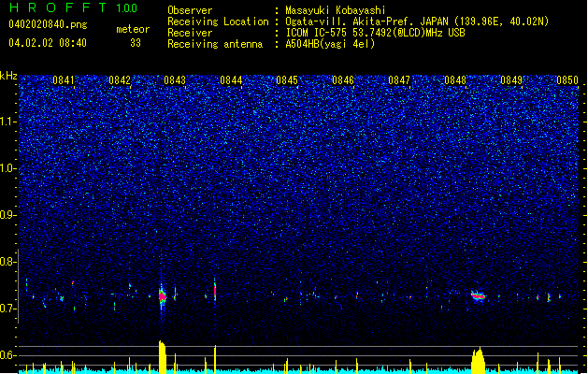Click the A504HB(yagi 4el) antenna text
Screen dimensions: 588x374
(330, 44)
